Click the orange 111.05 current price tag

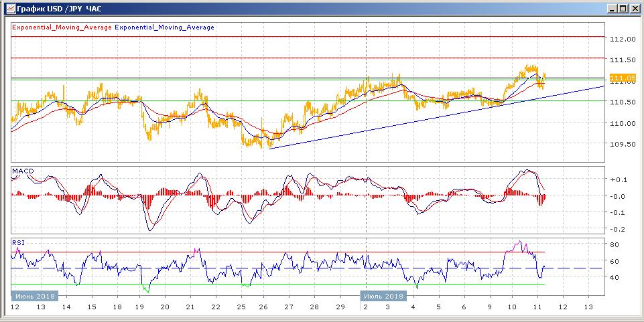pyautogui.click(x=623, y=78)
